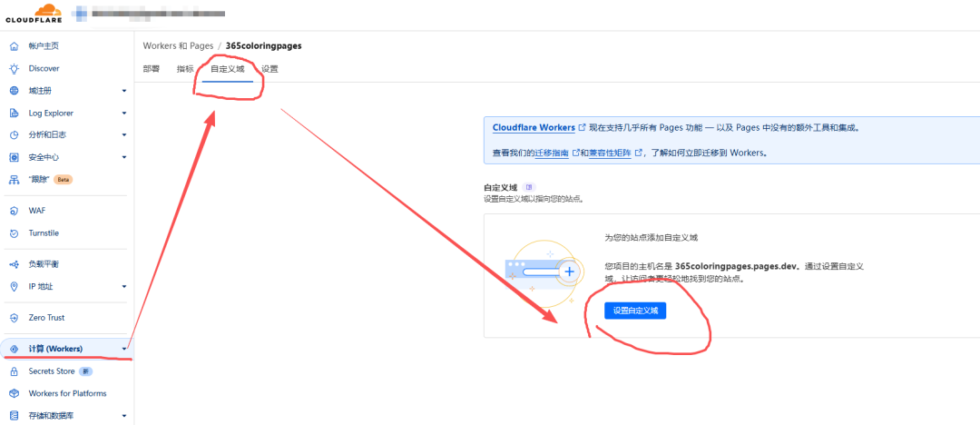Click the Discover lightbulb icon
This screenshot has height=425, width=980.
pos(14,68)
